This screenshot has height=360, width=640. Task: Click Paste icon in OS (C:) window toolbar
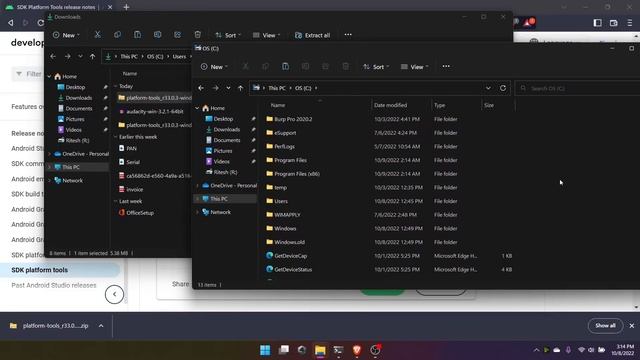pyautogui.click(x=285, y=67)
